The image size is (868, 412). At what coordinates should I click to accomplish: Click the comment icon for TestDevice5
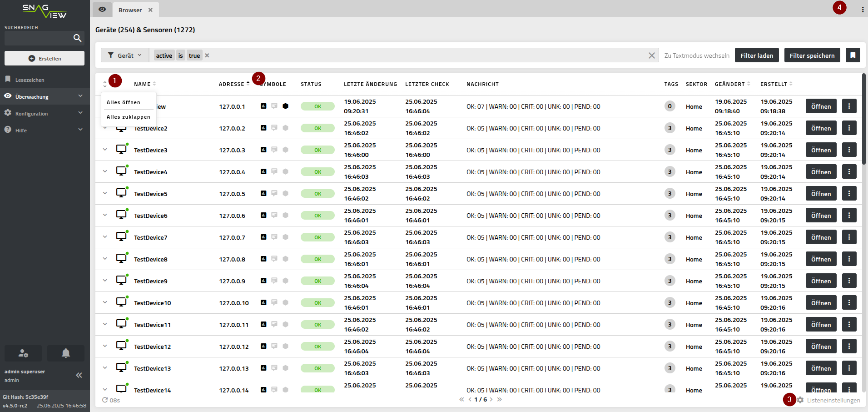tap(274, 193)
